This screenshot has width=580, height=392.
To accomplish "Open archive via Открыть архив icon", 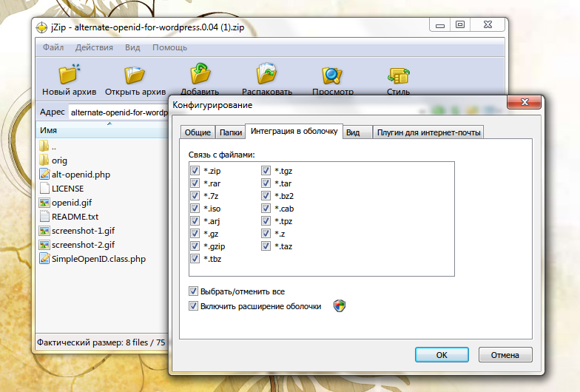I will pyautogui.click(x=135, y=75).
